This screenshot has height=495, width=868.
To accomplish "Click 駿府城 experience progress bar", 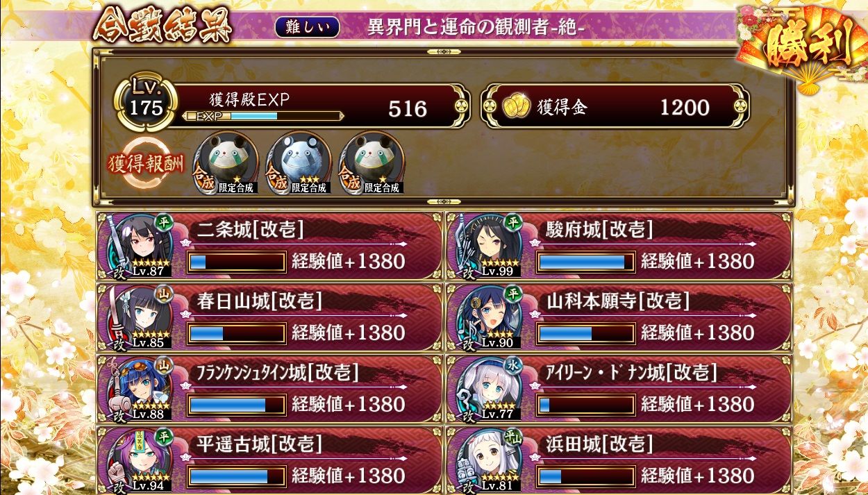I will point(586,262).
